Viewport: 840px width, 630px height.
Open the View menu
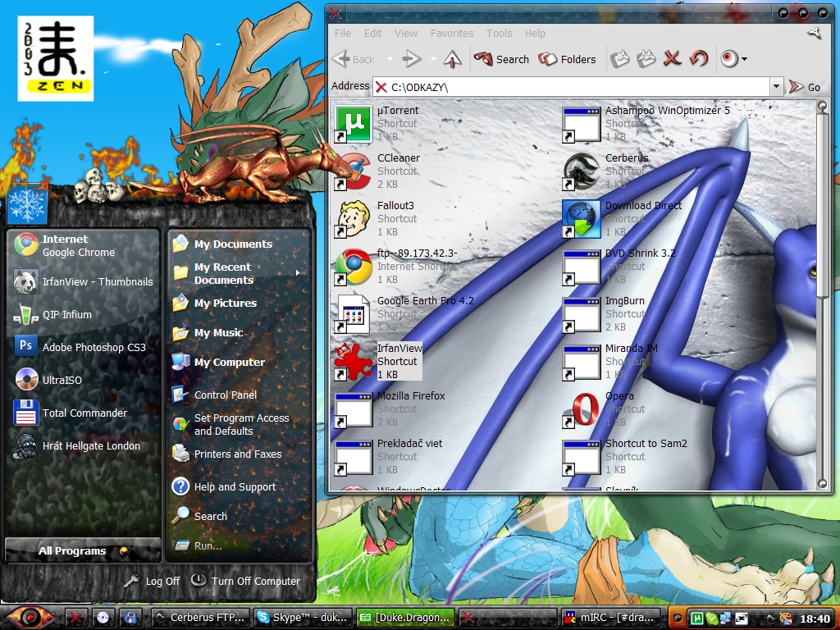(406, 33)
